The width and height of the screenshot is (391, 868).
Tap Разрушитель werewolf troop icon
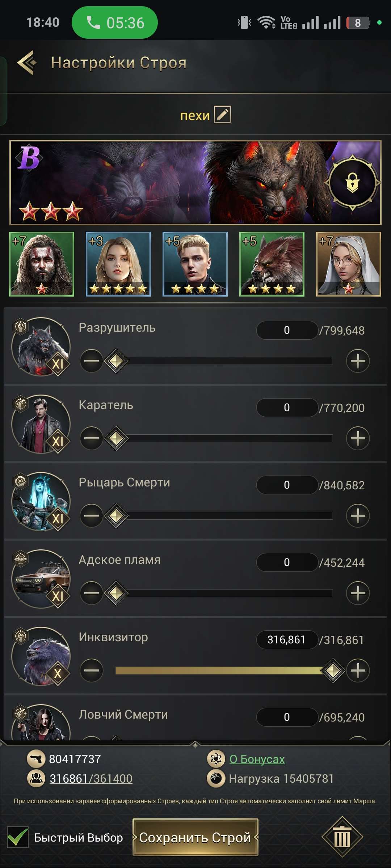[41, 346]
